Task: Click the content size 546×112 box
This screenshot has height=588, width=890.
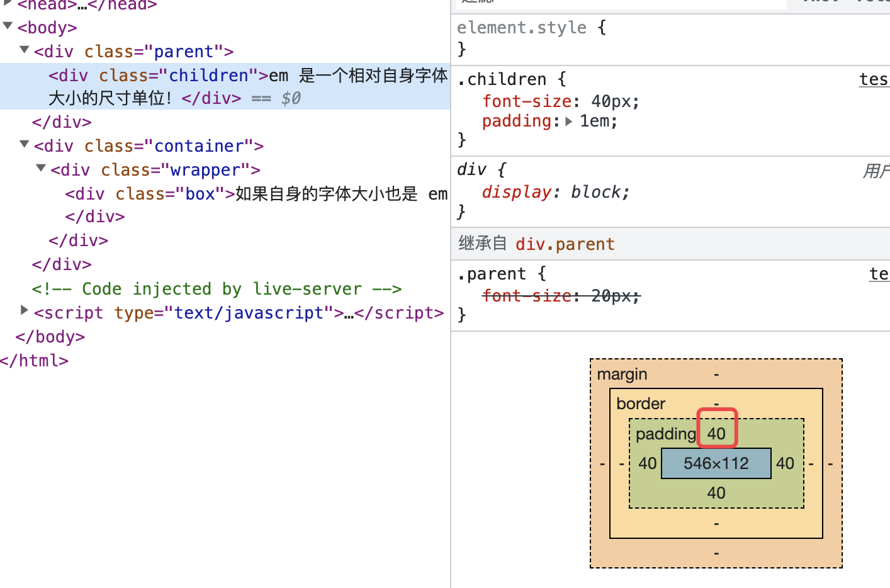Action: tap(716, 463)
